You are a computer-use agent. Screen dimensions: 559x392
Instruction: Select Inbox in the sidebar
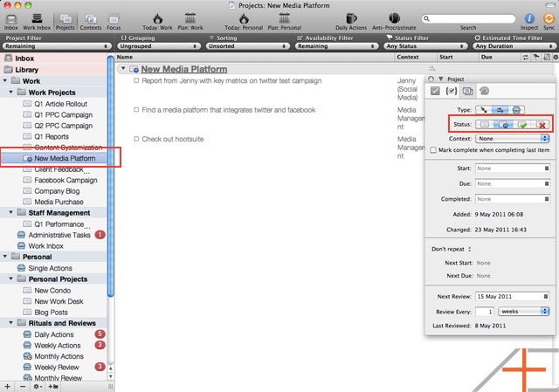pos(53,58)
